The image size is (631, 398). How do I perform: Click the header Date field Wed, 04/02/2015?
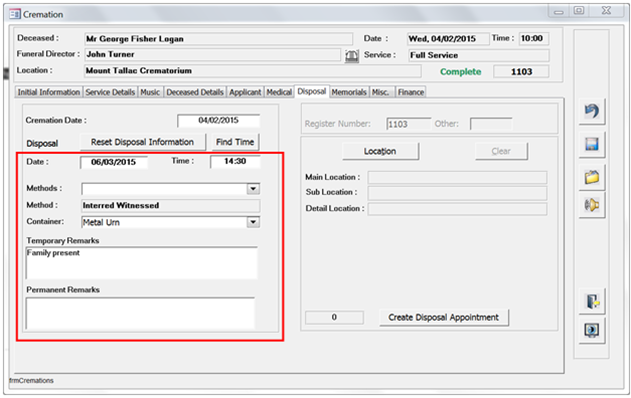click(448, 39)
